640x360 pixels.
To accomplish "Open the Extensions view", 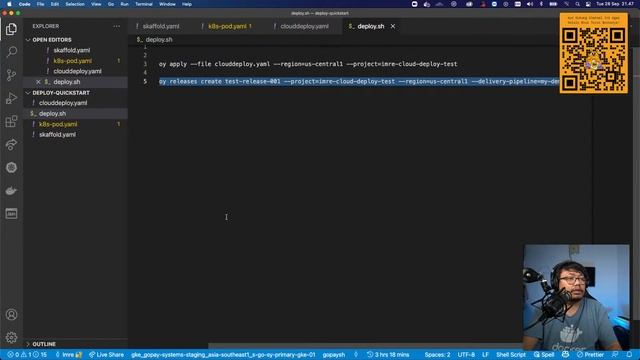I will [11, 121].
